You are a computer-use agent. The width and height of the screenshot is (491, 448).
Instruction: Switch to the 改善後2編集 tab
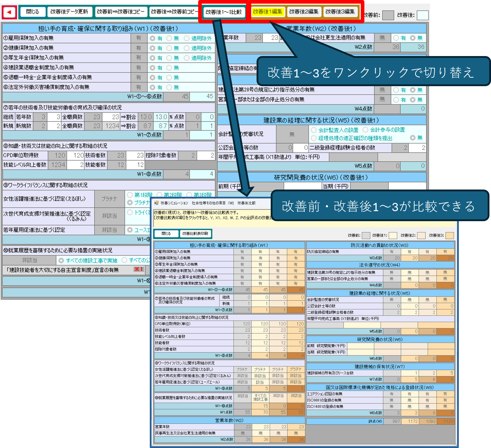(304, 12)
